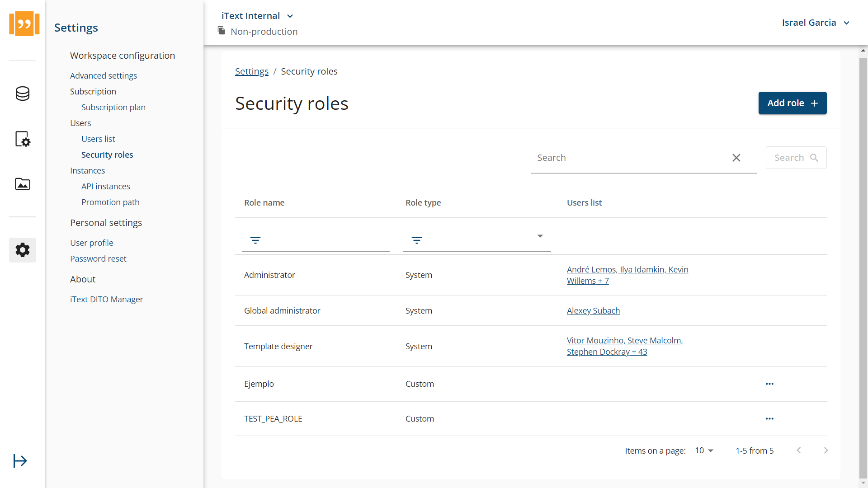Select the document-with-gear icon in the sidebar
The width and height of the screenshot is (868, 488).
(x=22, y=139)
